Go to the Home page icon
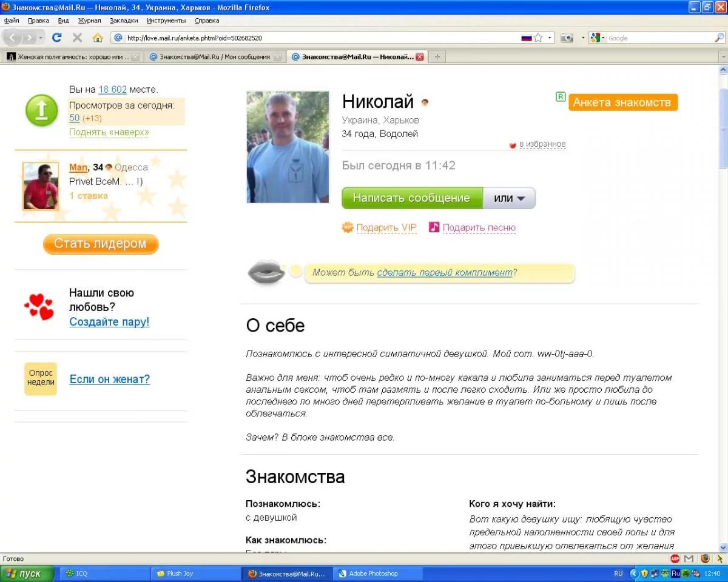 [98, 38]
